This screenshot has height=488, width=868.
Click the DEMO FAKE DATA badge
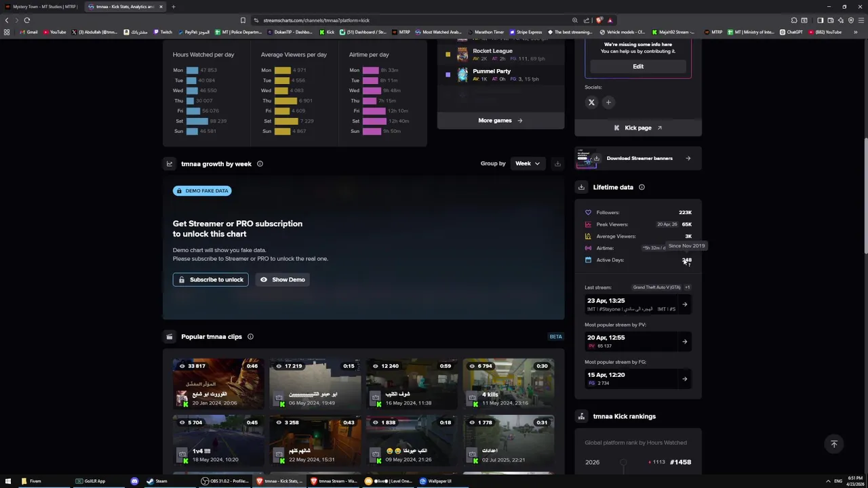click(202, 190)
